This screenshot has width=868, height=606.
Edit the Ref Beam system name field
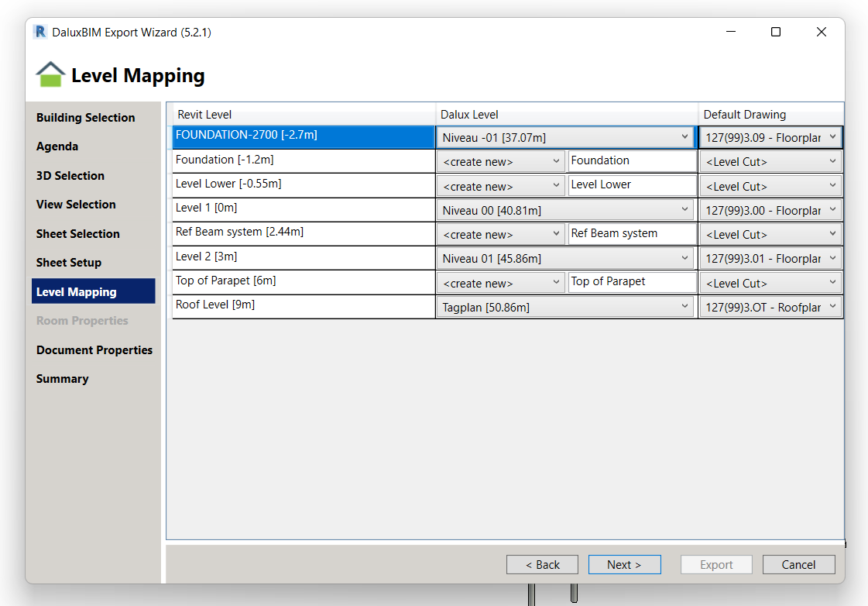pos(631,234)
